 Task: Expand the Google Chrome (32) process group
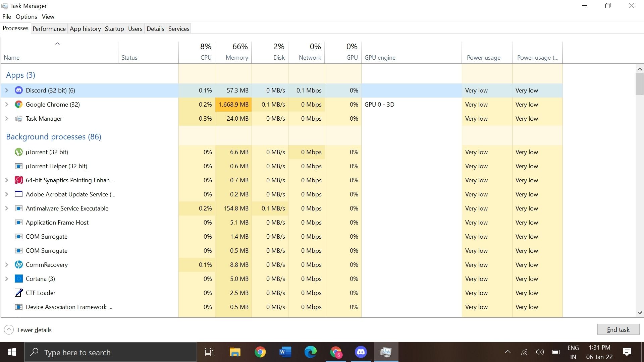(6, 105)
